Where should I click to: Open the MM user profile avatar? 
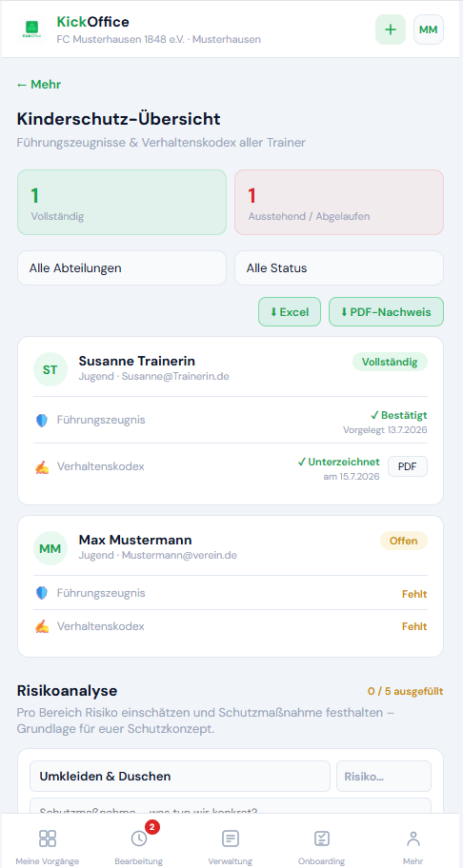click(428, 30)
